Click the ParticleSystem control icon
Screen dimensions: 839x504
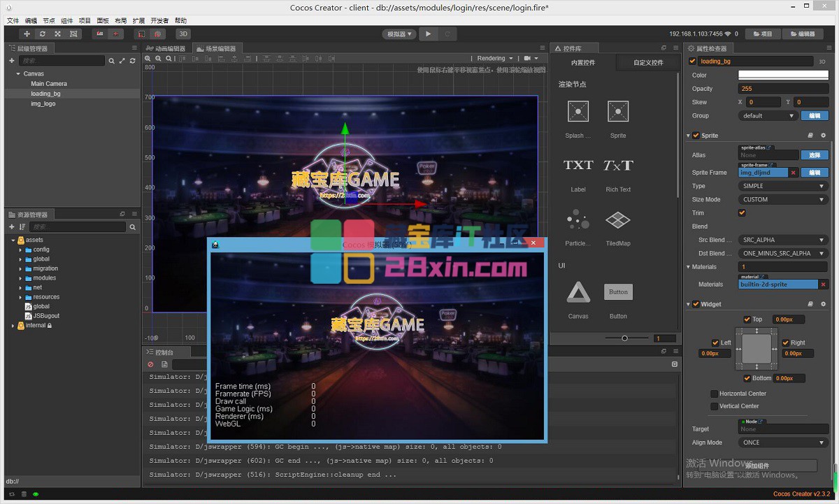coord(578,219)
